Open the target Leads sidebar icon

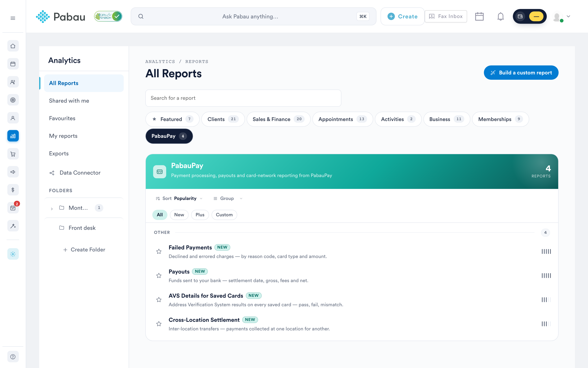(x=13, y=100)
